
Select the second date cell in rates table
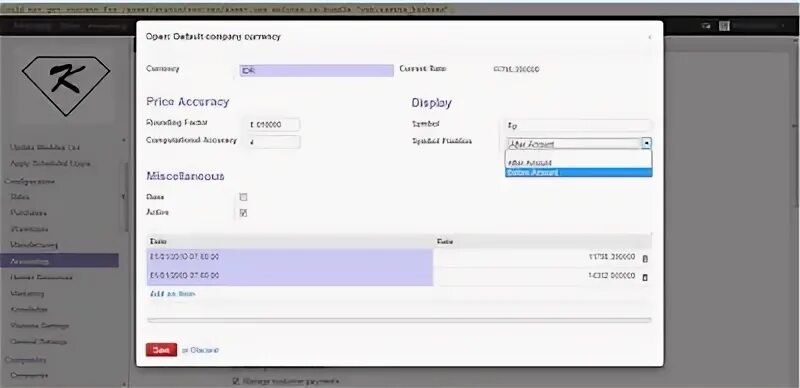(290, 276)
